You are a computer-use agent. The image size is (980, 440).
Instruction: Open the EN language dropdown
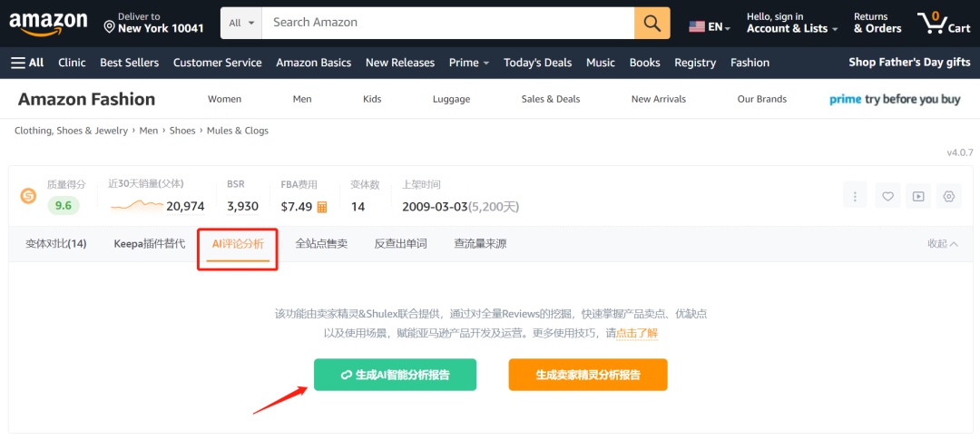tap(710, 26)
